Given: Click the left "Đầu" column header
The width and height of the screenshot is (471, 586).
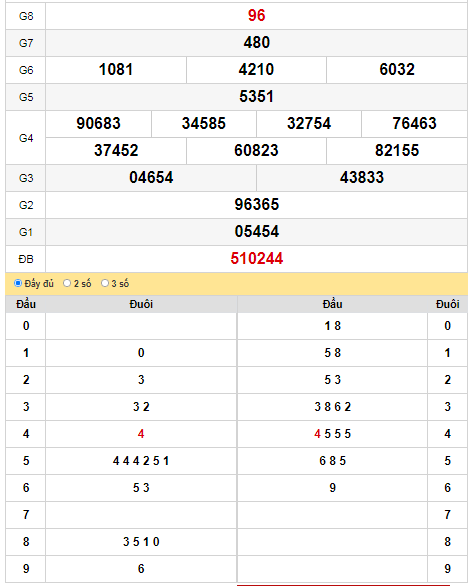Looking at the screenshot, I should coord(26,304).
